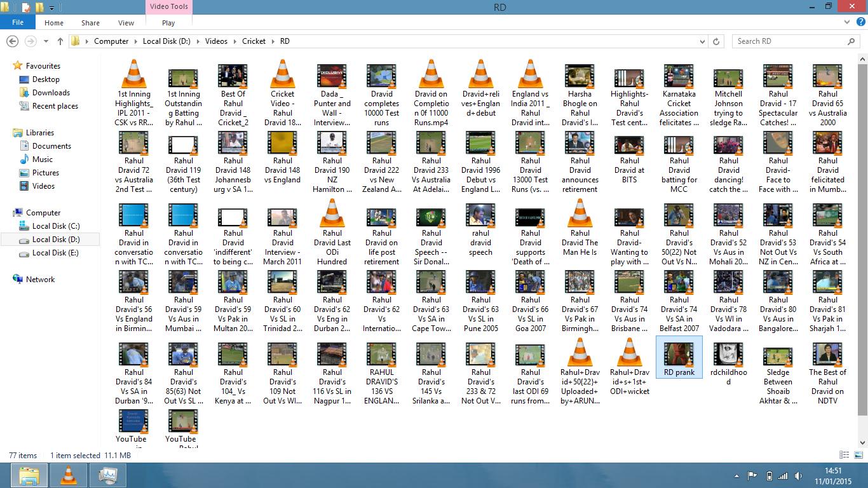This screenshot has width=868, height=488.
Task: Open the Videos library in the sidebar
Action: point(44,186)
